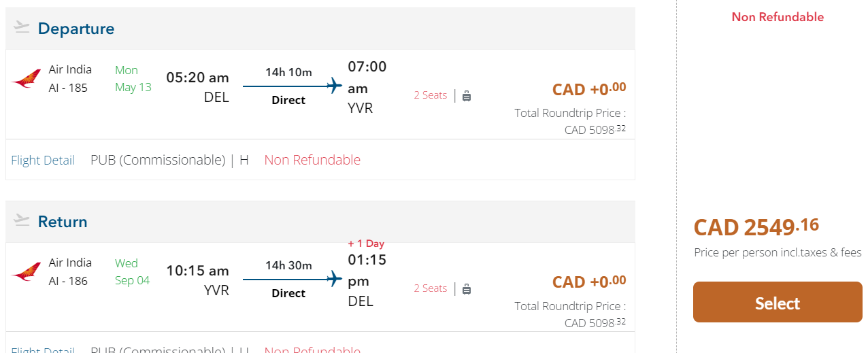Click departure CAD +0.00 price difference
The image size is (868, 353).
click(588, 89)
